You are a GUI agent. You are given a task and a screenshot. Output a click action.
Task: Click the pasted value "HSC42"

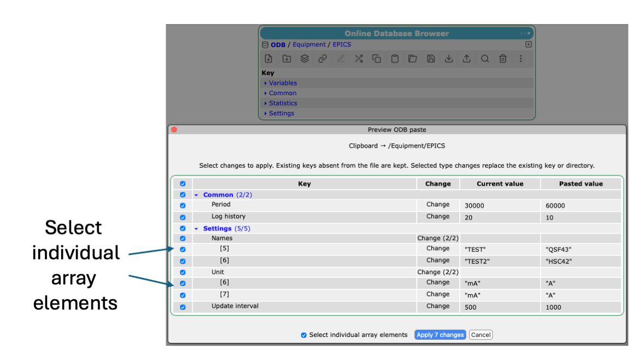coord(559,261)
